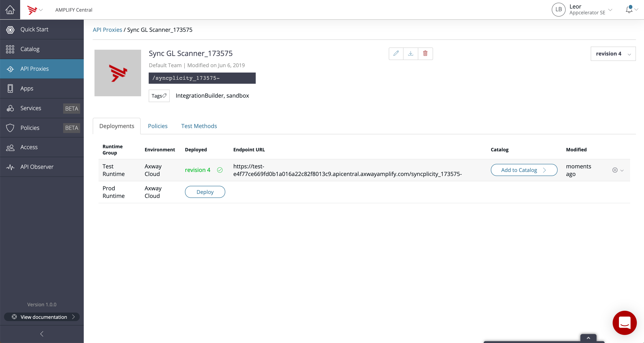
Task: Click the red trash delete icon
Action: 425,53
